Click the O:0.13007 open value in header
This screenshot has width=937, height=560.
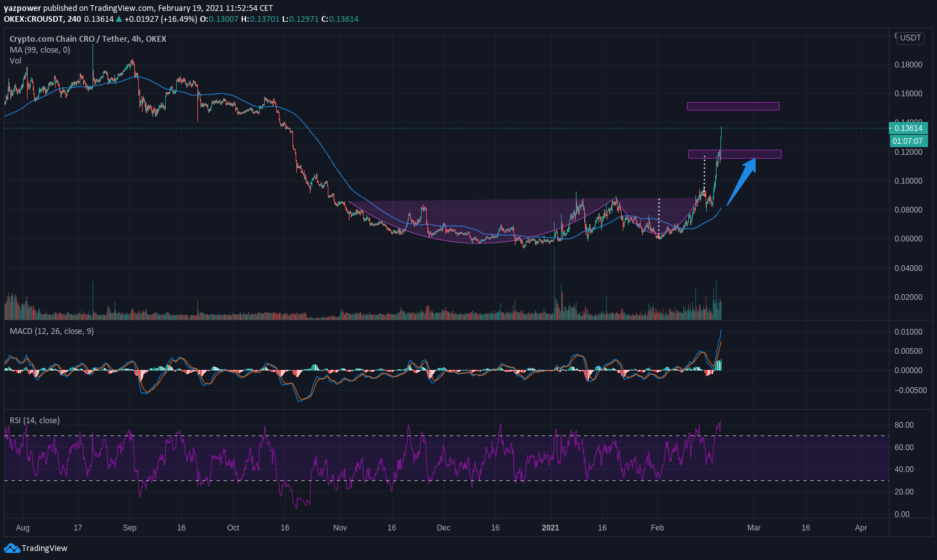[x=219, y=19]
